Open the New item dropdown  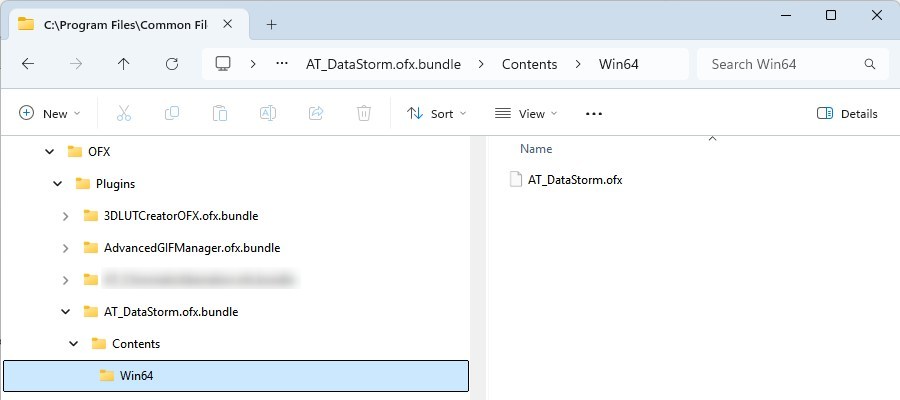click(50, 114)
